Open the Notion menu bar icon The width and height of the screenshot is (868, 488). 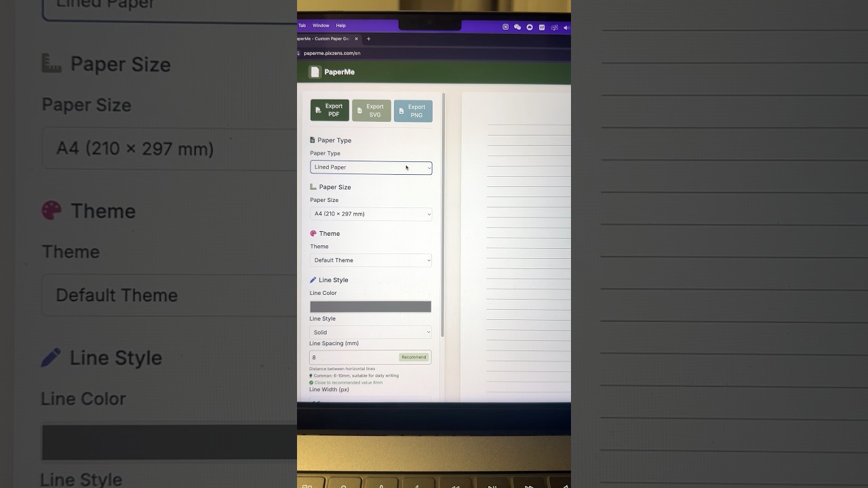click(505, 27)
